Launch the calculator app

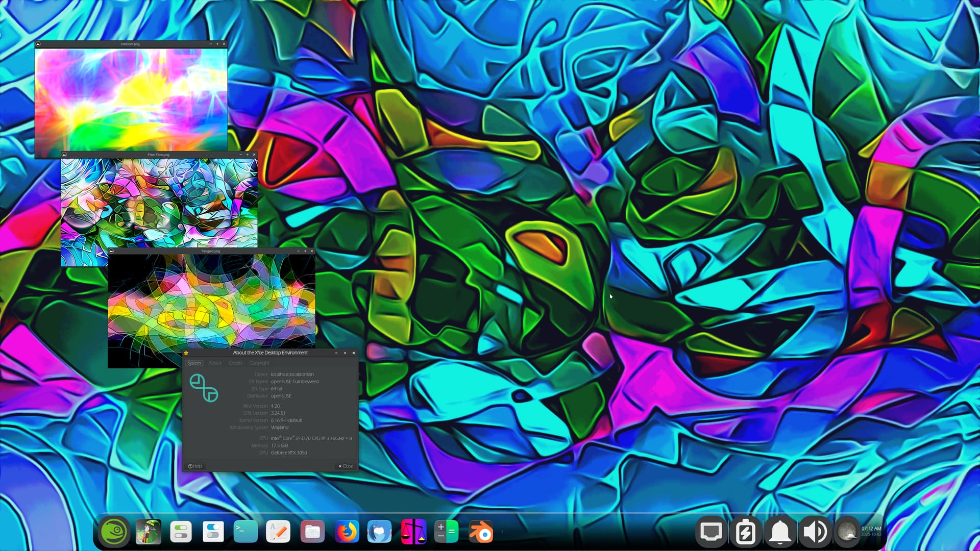point(446,532)
